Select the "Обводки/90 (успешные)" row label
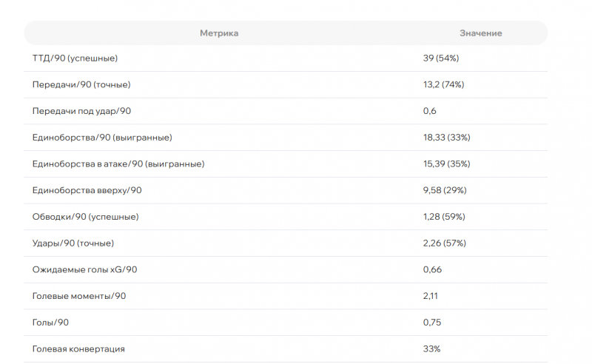Viewport: 592px width, 364px height. click(85, 217)
